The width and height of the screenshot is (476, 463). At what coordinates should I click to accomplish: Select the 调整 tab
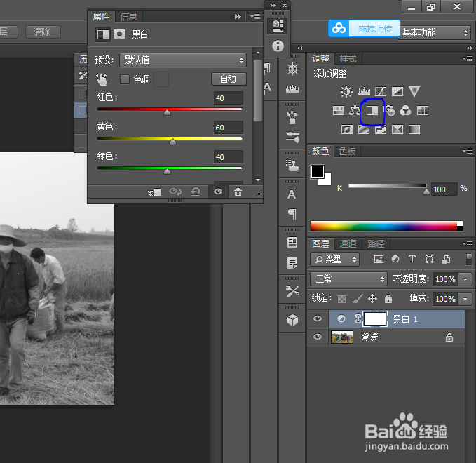(x=321, y=58)
